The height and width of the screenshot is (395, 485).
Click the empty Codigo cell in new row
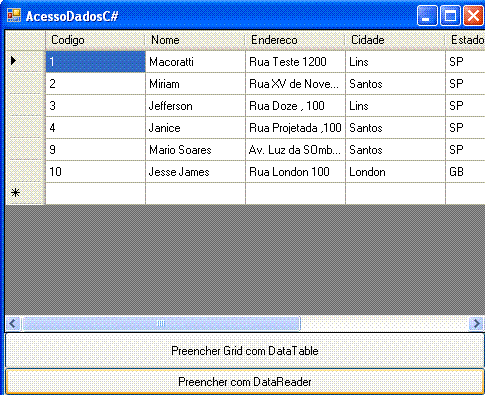[95, 193]
